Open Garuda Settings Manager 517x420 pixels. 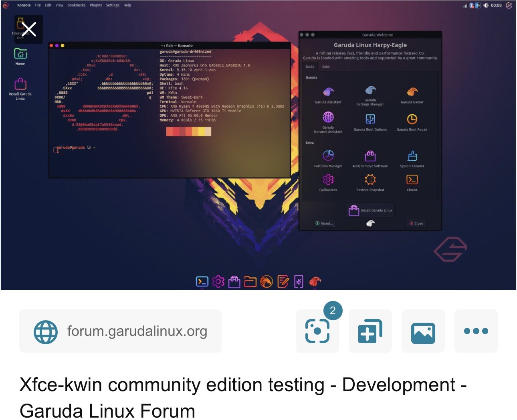pos(370,95)
